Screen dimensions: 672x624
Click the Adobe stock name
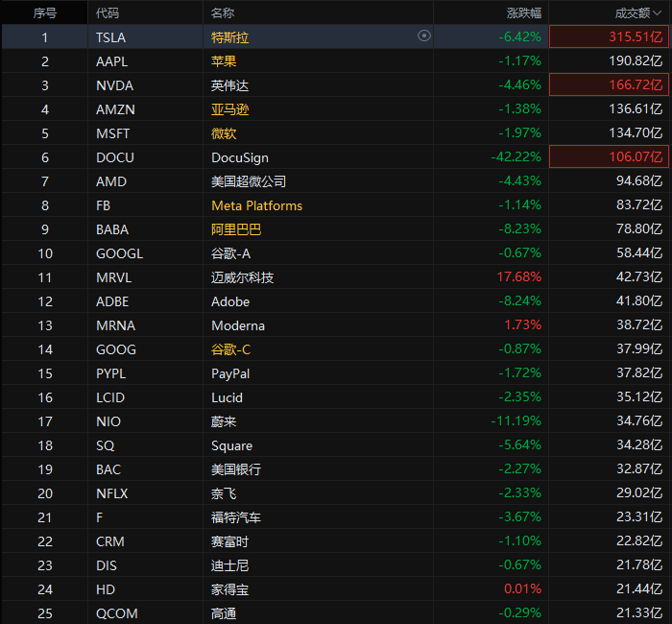point(230,301)
